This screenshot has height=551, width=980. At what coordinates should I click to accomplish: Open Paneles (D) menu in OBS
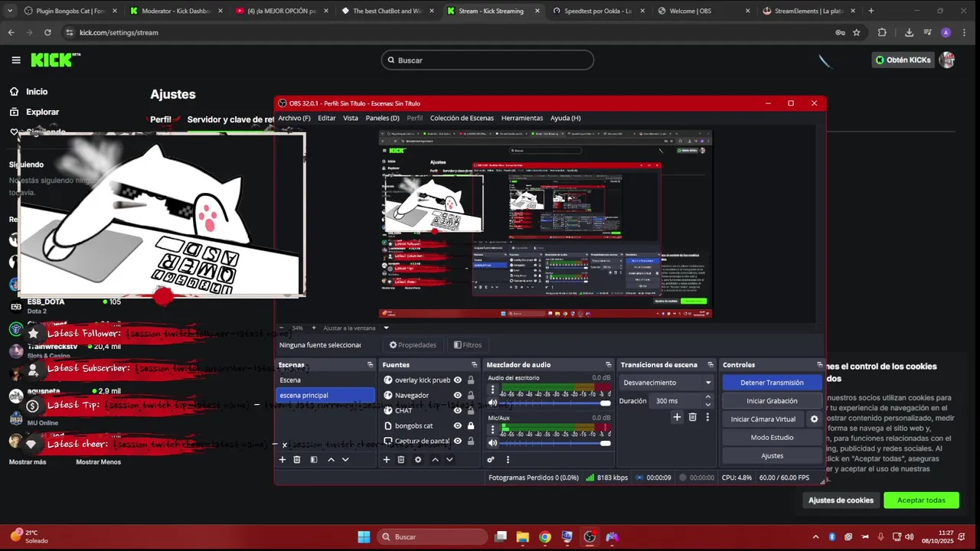click(x=383, y=118)
